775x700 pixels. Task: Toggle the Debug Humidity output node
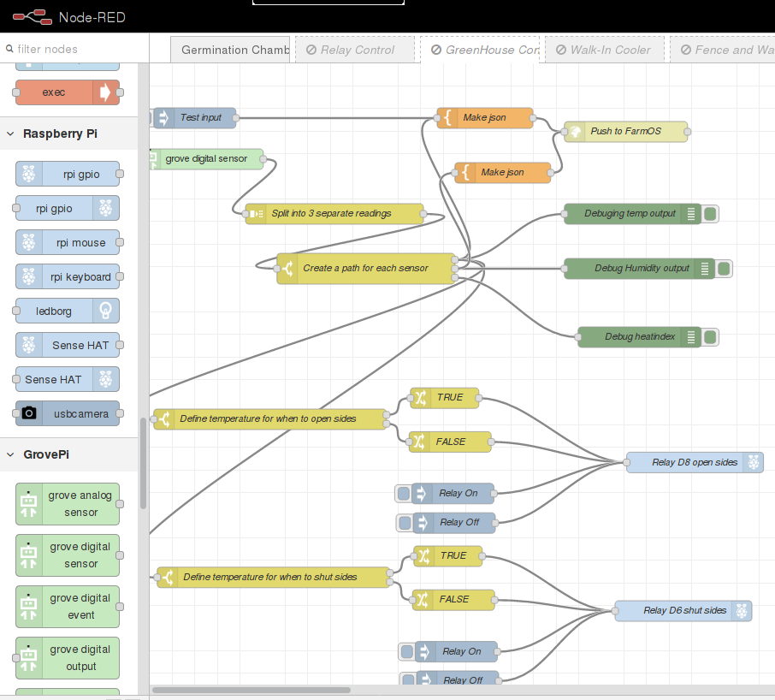click(724, 268)
